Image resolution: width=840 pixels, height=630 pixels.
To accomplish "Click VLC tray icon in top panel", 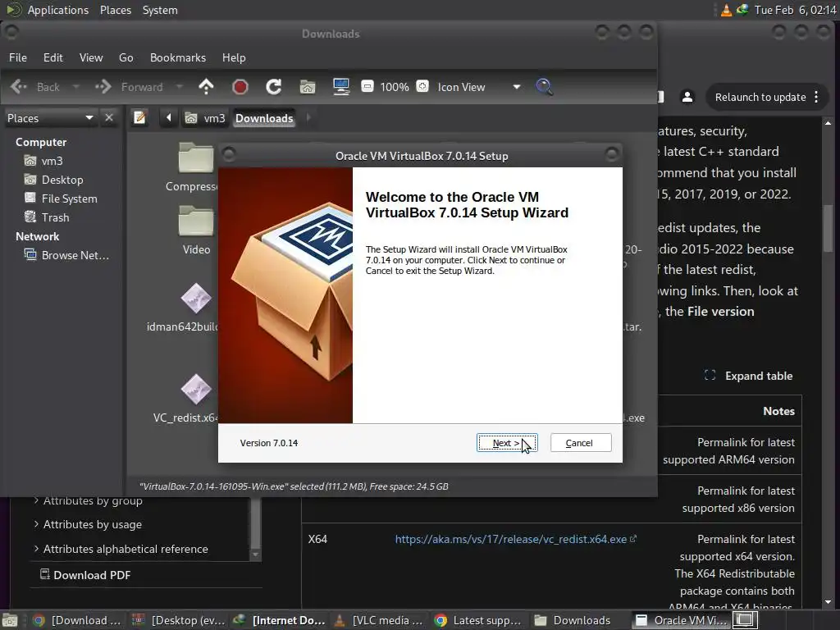I will 726,10.
